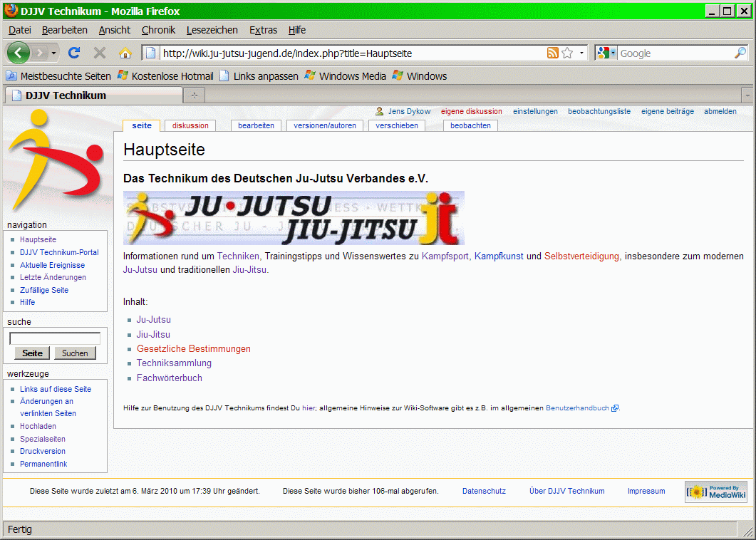Open eigene beiträge link
756x540 pixels.
[668, 111]
